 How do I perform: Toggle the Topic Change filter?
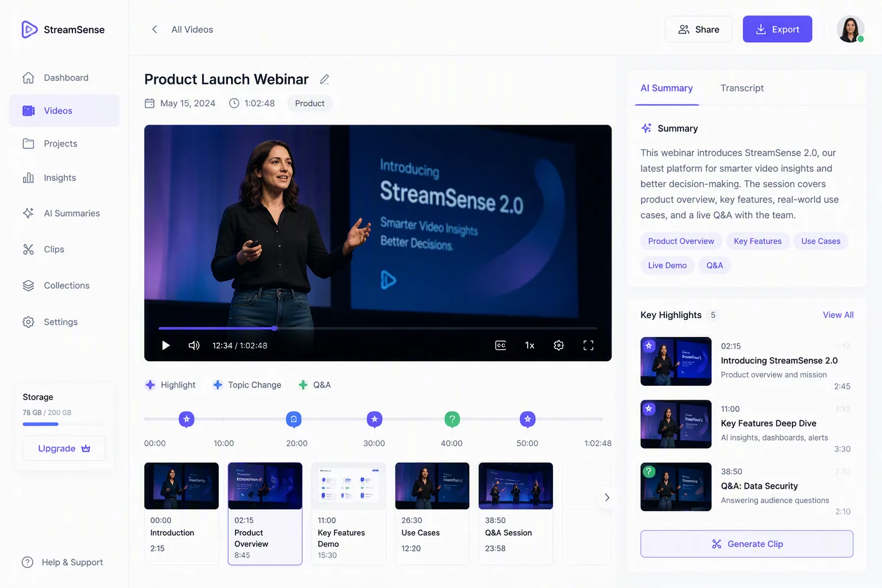pyautogui.click(x=247, y=385)
